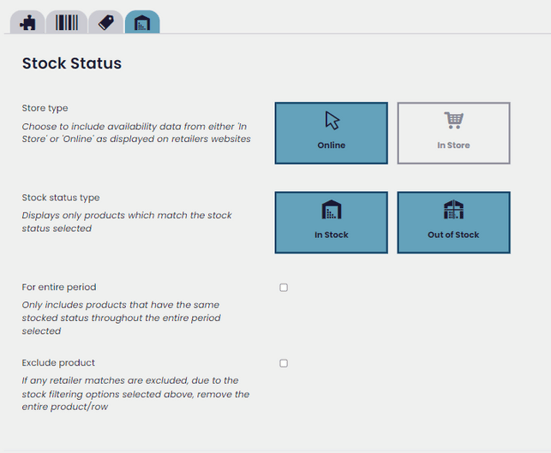Click the For entire period label
Screen dimensions: 551x453
point(59,287)
